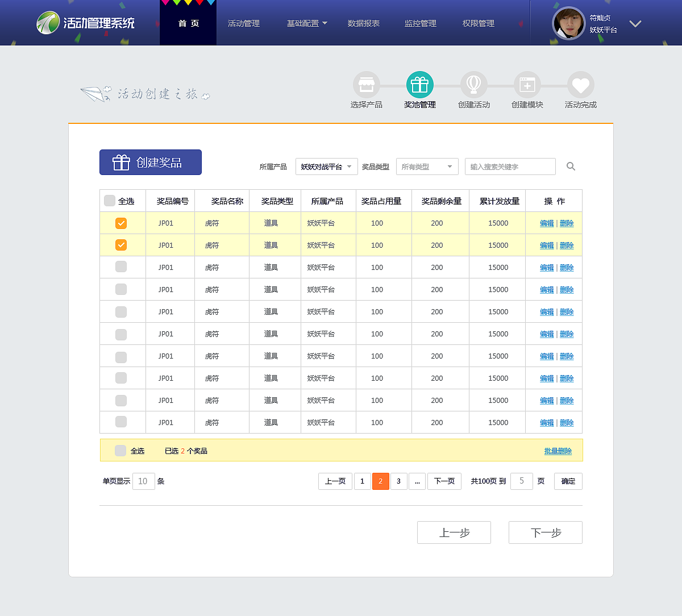Viewport: 682px width, 616px height.
Task: Open the 所属产品 妖妖对战平台 dropdown
Action: click(326, 167)
